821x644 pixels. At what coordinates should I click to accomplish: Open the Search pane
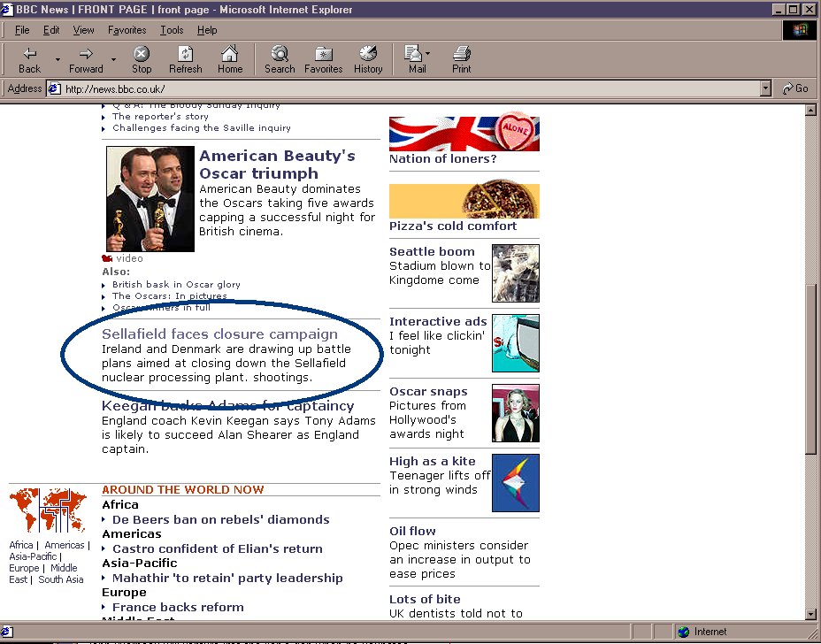coord(280,59)
